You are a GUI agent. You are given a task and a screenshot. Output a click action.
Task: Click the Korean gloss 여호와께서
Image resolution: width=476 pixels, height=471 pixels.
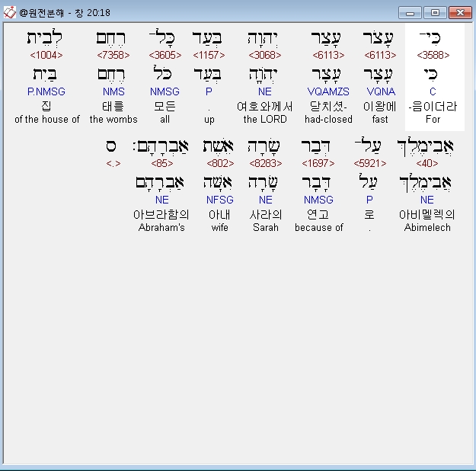click(x=265, y=107)
